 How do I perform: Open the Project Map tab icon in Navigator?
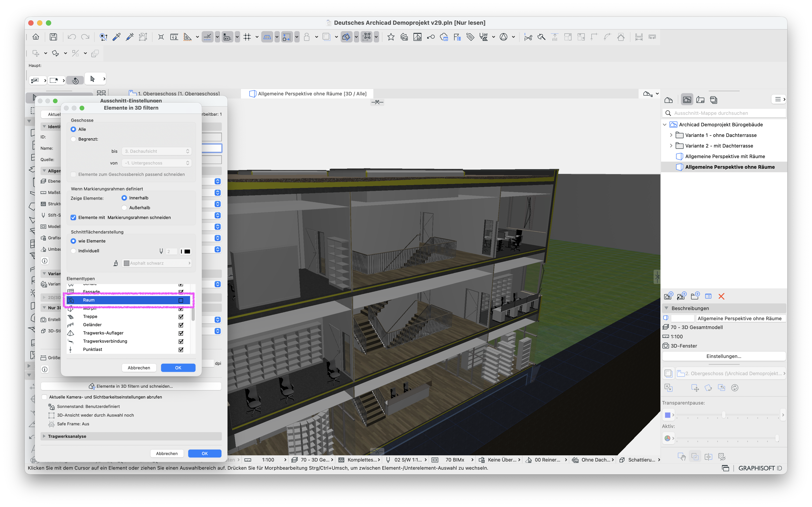(x=669, y=100)
